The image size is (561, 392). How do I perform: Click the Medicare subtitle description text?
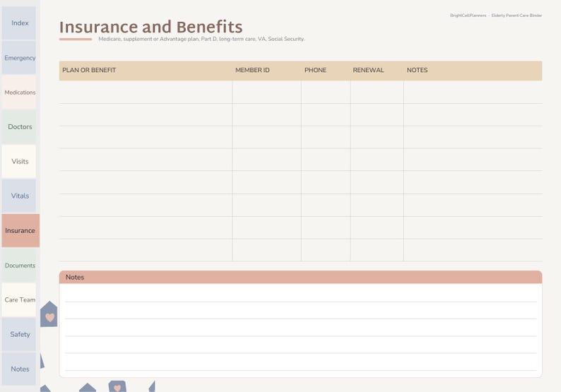click(x=201, y=39)
